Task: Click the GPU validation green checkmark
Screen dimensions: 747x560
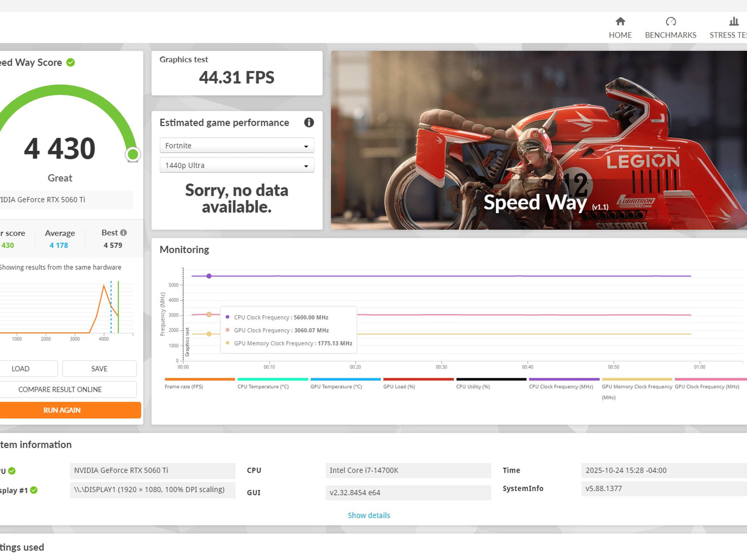Action: pyautogui.click(x=12, y=471)
